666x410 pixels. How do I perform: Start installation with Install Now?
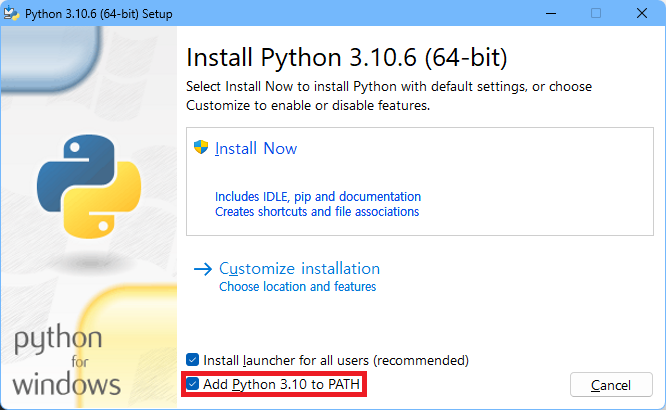256,149
